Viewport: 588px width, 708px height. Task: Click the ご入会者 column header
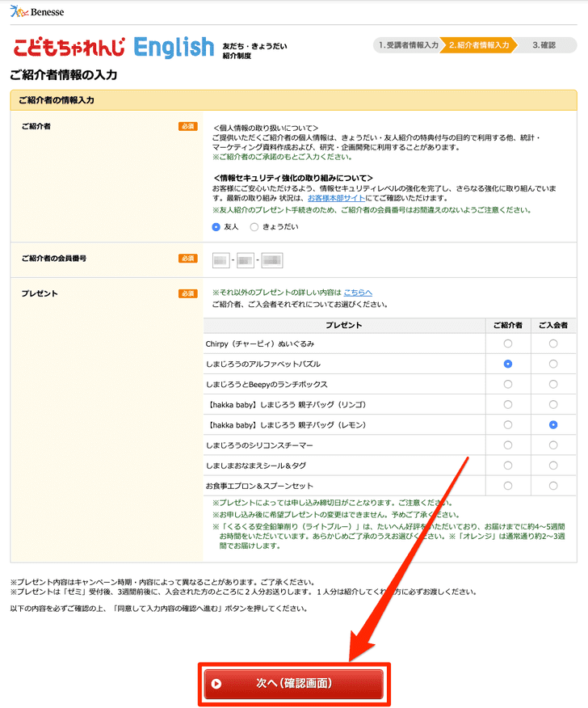[553, 326]
